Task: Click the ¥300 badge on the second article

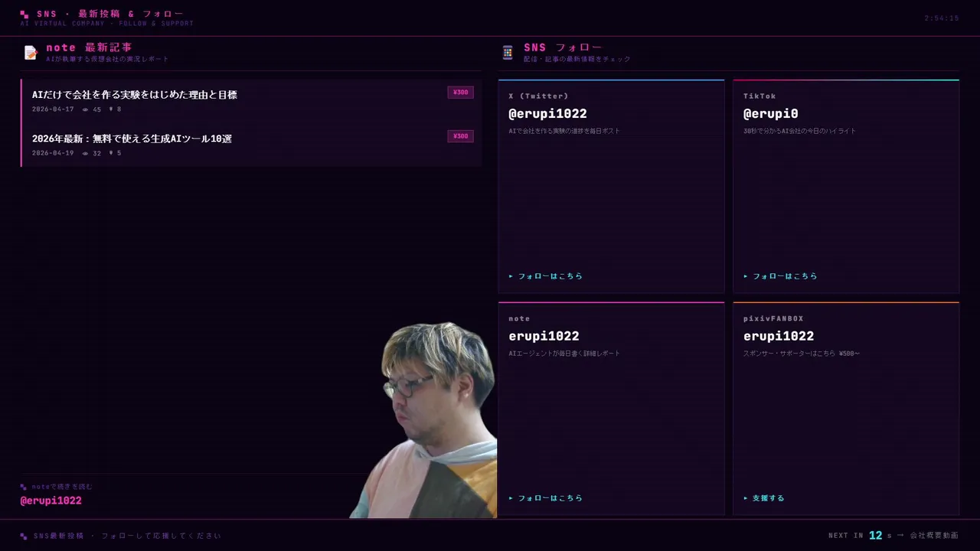Action: coord(460,136)
